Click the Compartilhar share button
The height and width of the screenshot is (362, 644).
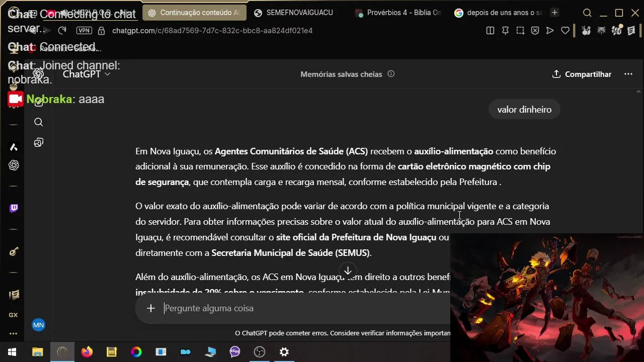(582, 74)
